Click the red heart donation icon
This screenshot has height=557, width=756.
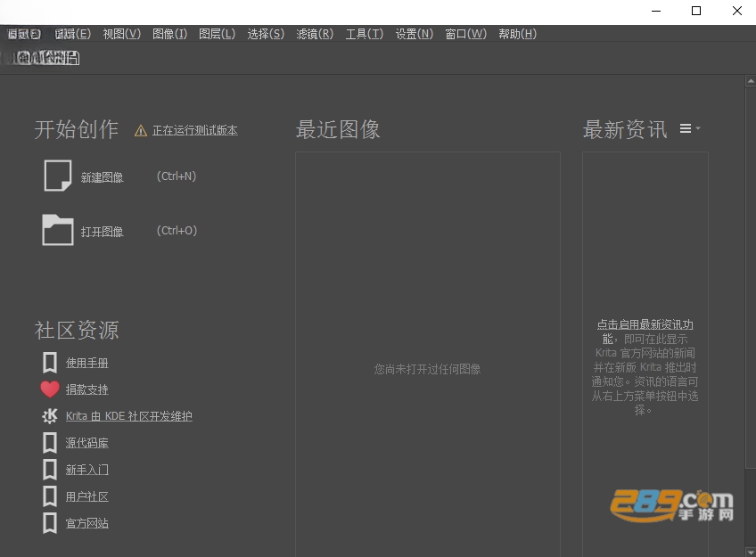tap(50, 389)
